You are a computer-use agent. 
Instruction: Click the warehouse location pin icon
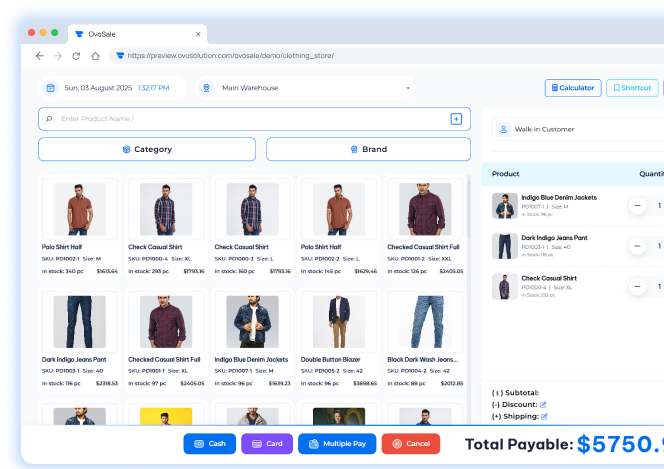(206, 88)
